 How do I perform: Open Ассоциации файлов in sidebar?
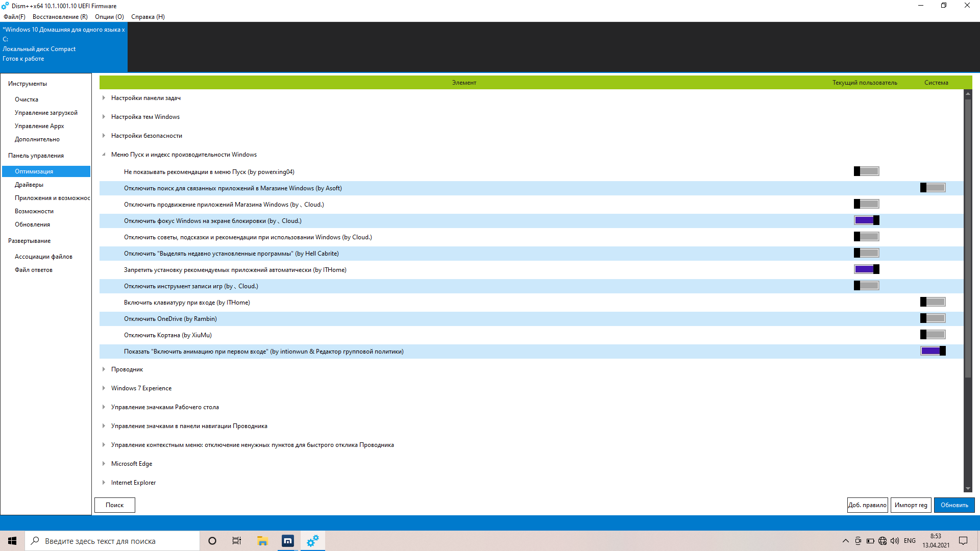coord(43,257)
